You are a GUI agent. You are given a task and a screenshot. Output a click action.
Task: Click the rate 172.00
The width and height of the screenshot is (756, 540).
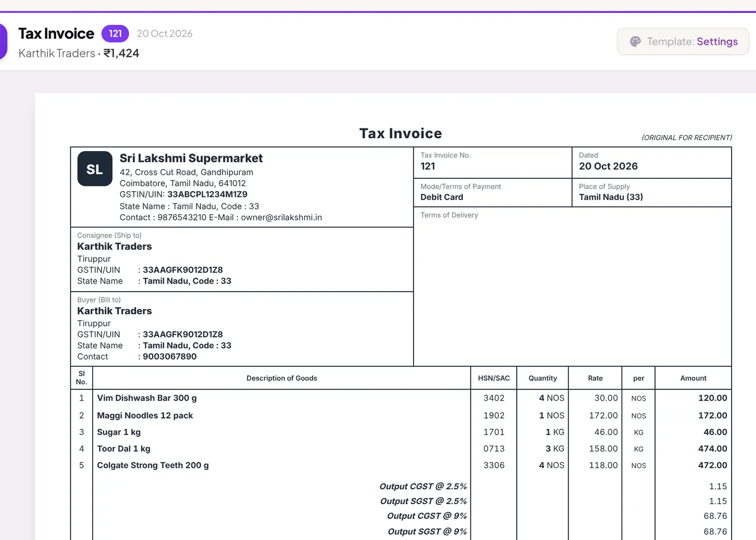tap(603, 415)
